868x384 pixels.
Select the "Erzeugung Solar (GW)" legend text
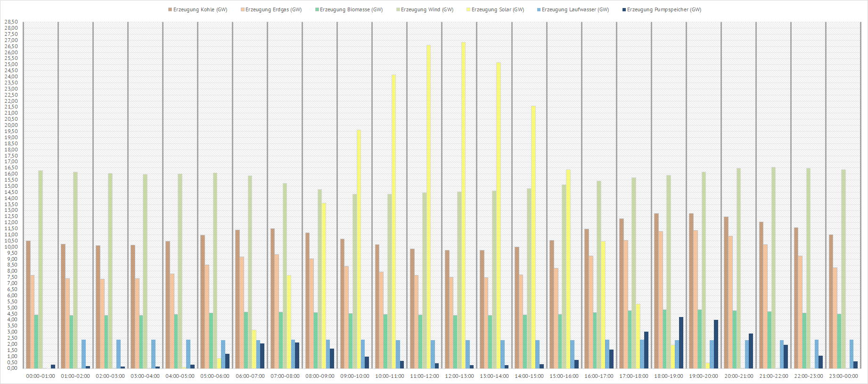coord(498,10)
